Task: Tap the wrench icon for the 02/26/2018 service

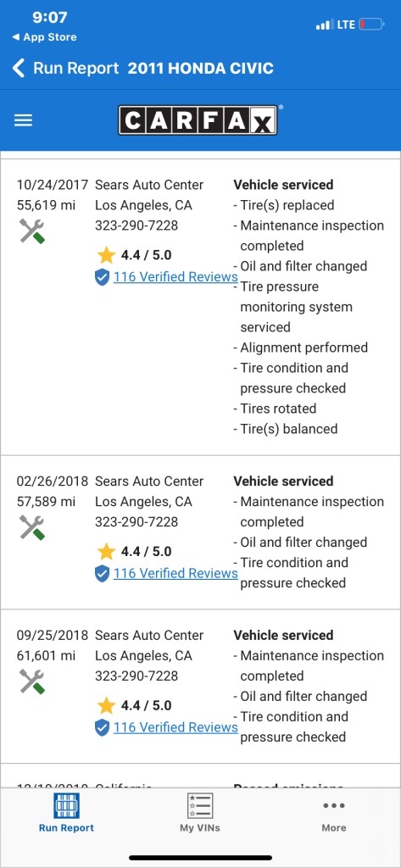Action: coord(32,527)
